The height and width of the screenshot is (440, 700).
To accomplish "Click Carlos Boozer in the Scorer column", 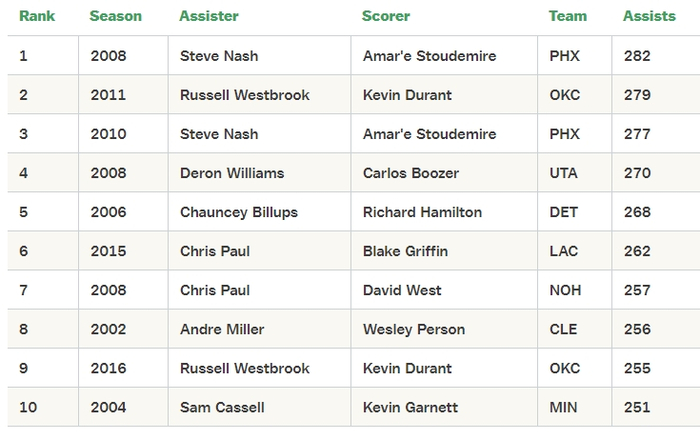I will pos(411,173).
